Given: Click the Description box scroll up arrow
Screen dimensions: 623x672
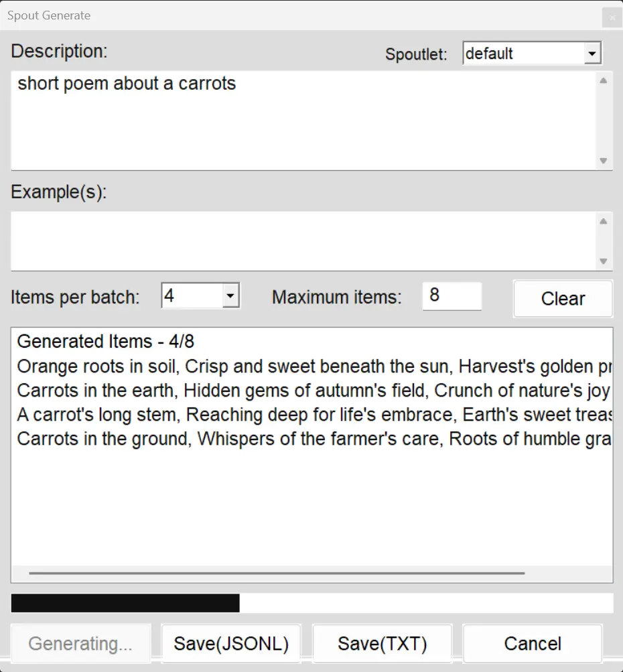Looking at the screenshot, I should coord(604,80).
